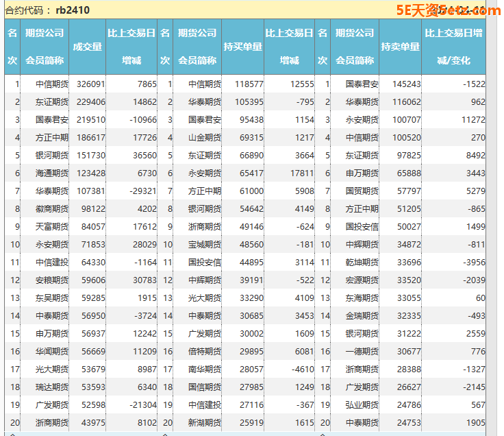Click the 瑞达期货 member name

52,387
